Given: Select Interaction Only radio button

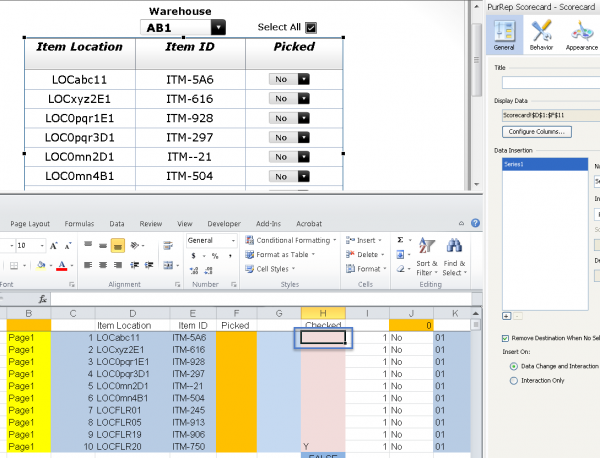Looking at the screenshot, I should [514, 381].
